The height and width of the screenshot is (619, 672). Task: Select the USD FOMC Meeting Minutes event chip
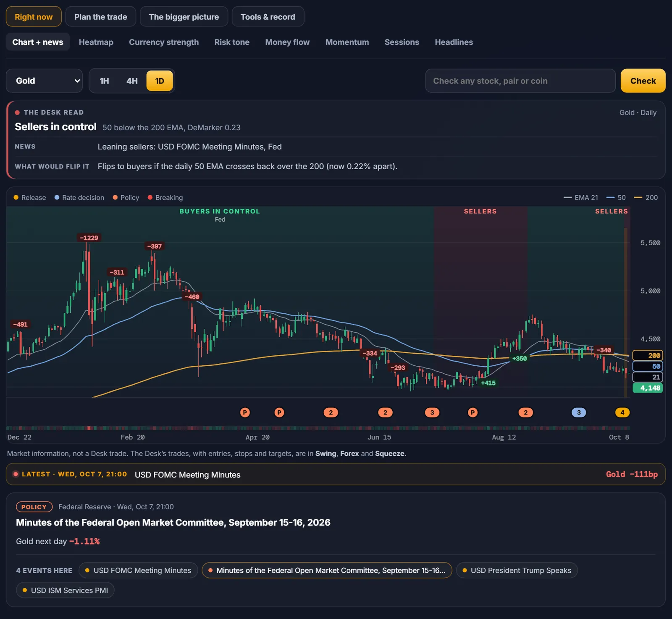138,570
